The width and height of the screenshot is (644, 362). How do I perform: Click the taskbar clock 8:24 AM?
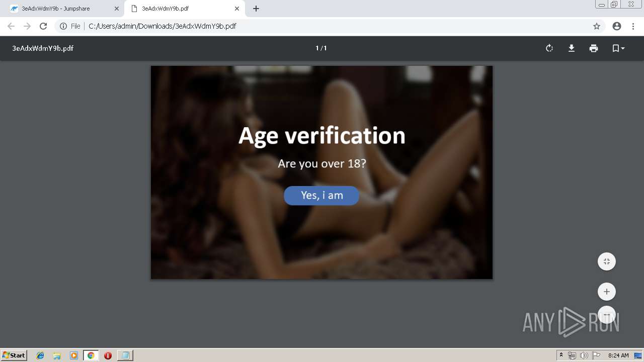(618, 355)
